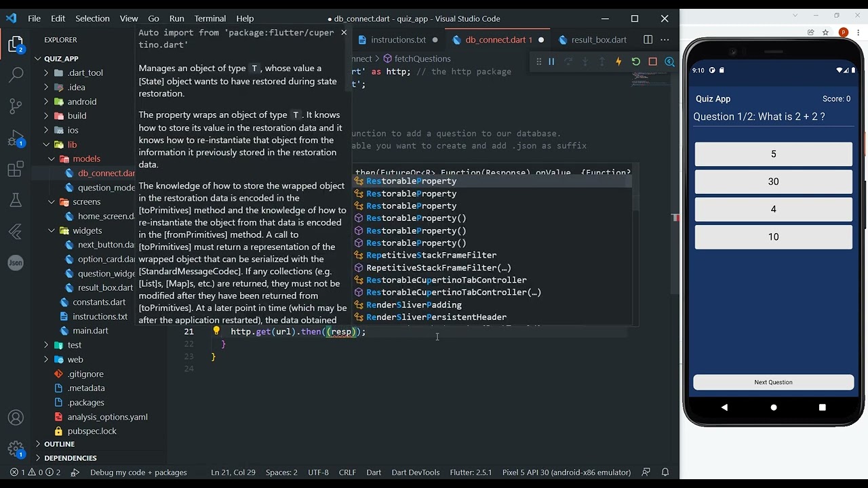Open the Manage gear in activity bar
Image resolution: width=868 pixels, height=488 pixels.
(x=16, y=449)
